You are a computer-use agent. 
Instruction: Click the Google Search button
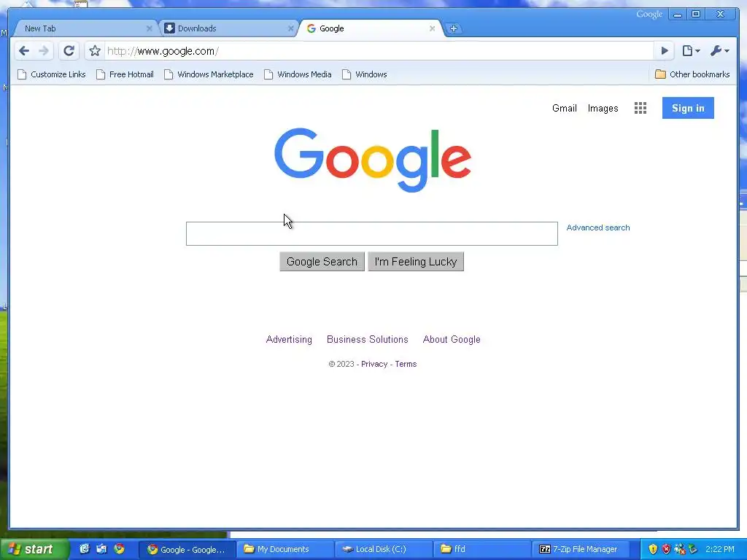point(322,262)
